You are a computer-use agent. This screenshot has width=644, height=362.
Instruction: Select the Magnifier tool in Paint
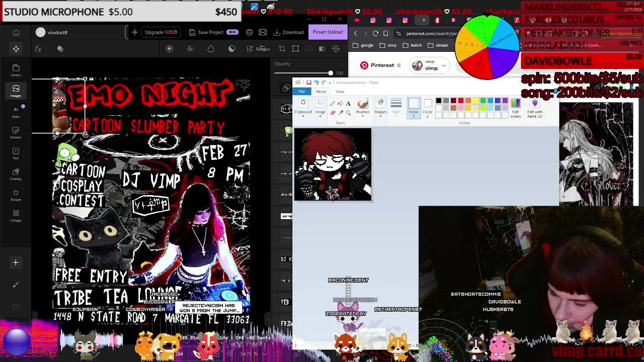pyautogui.click(x=348, y=113)
